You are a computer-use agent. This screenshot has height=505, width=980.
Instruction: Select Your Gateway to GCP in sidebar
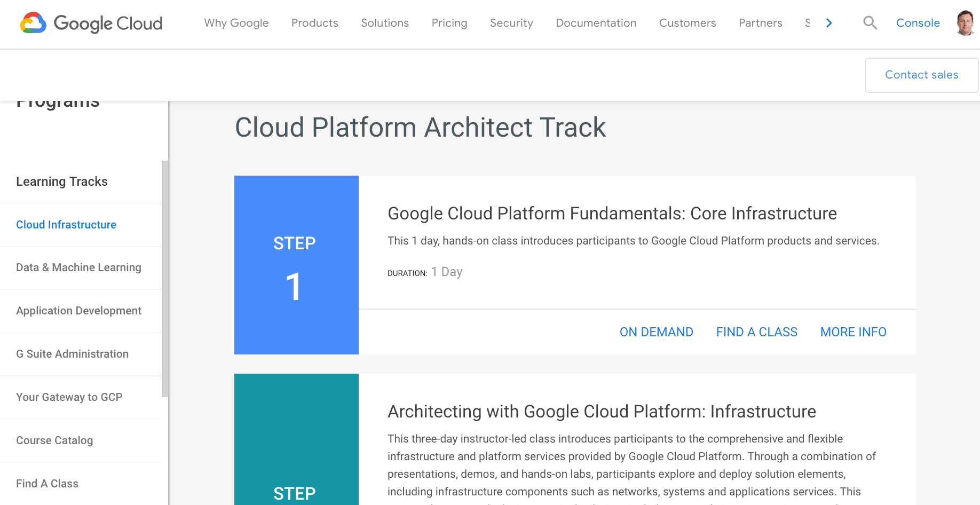(x=69, y=397)
